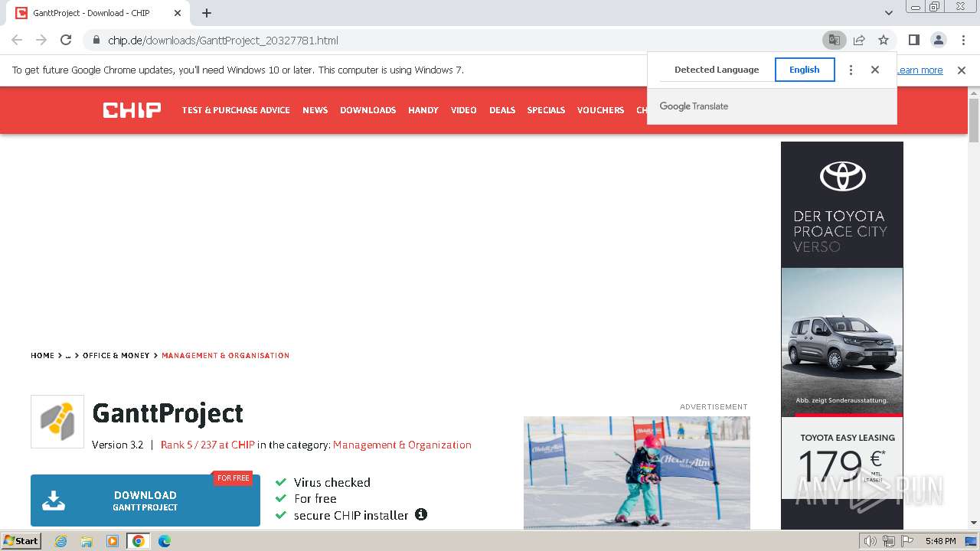Open the Chrome profile avatar icon

click(x=938, y=40)
